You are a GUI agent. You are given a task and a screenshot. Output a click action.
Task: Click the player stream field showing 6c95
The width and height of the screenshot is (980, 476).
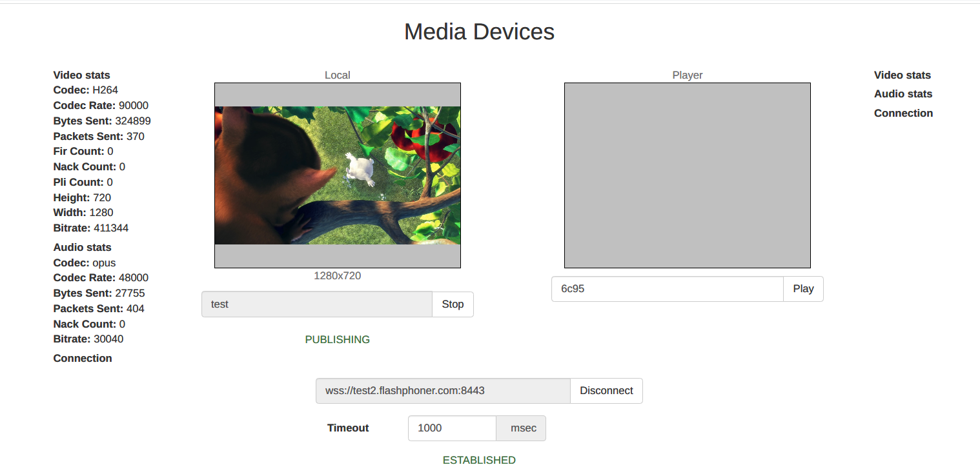[x=667, y=289]
